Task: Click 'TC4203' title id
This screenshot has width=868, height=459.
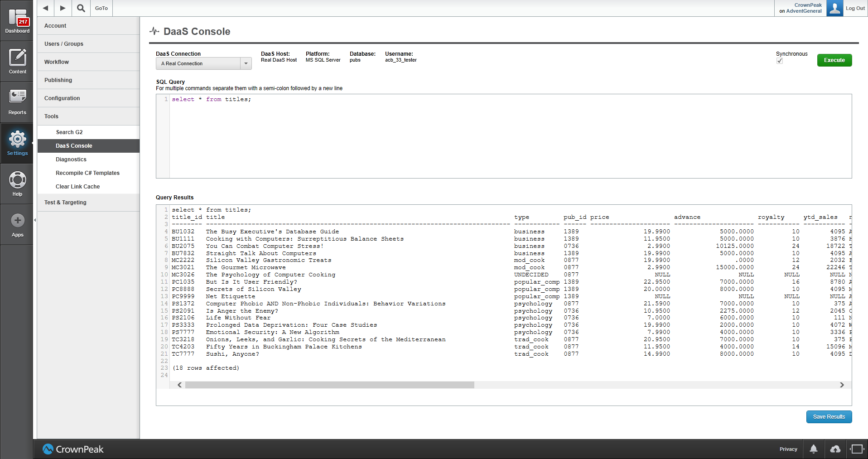Action: point(183,347)
